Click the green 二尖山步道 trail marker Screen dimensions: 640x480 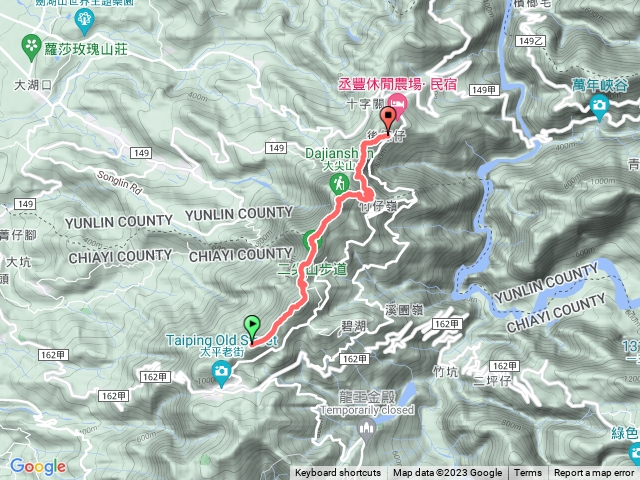point(312,241)
